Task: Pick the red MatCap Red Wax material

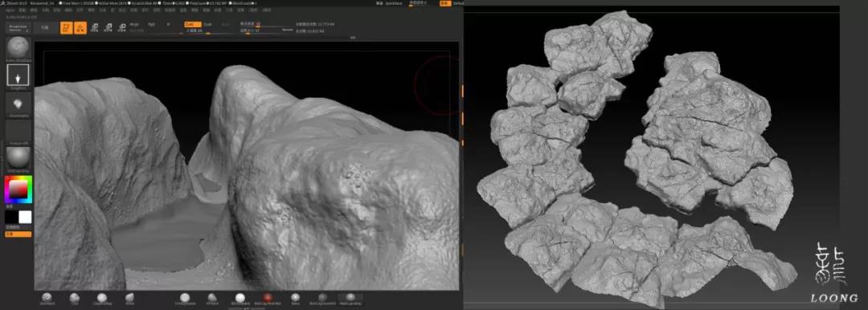Action: 268,298
